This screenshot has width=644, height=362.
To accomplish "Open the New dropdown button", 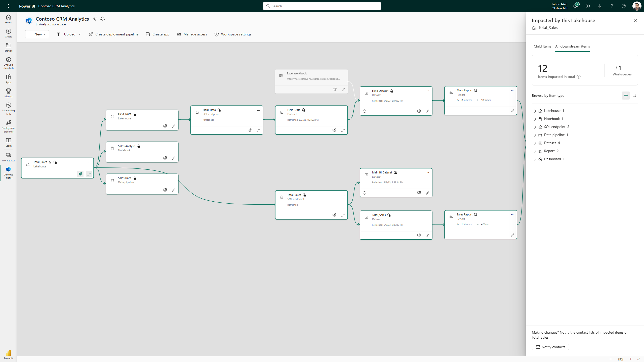I will point(37,34).
